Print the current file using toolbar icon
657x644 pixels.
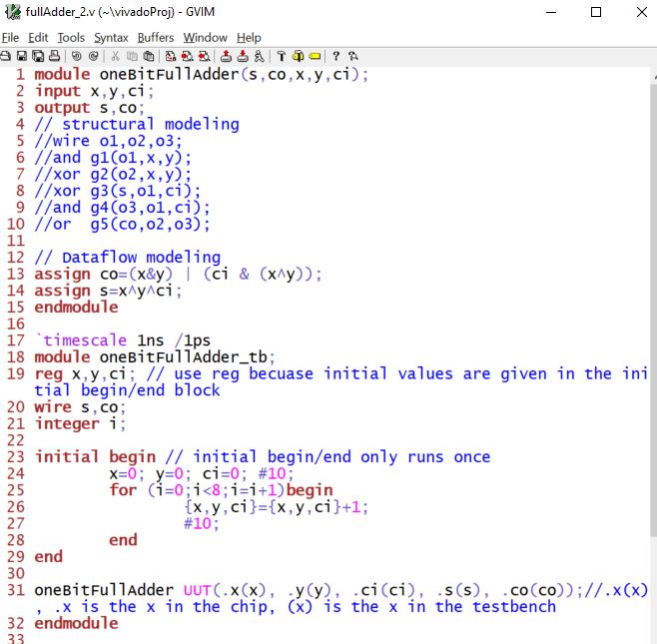[x=51, y=56]
